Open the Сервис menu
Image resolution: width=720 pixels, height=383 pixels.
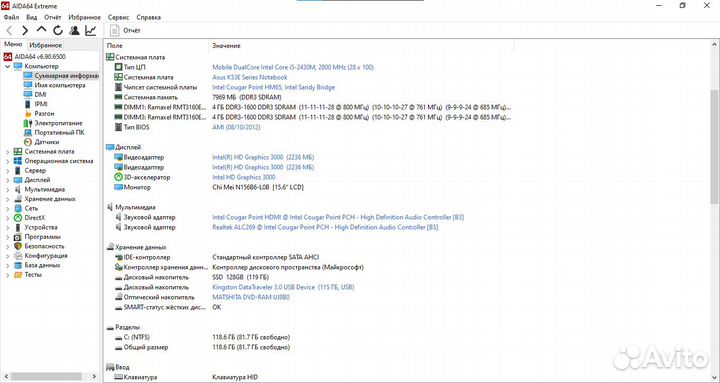118,17
